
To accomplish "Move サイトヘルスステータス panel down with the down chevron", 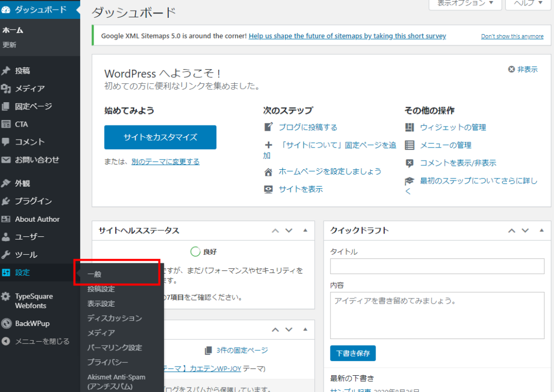I will click(289, 231).
